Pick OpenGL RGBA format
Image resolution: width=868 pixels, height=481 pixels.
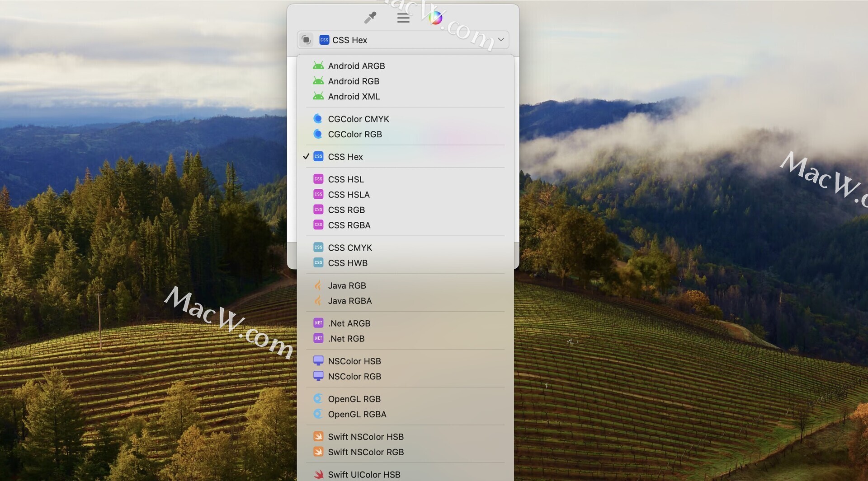[x=405, y=415]
